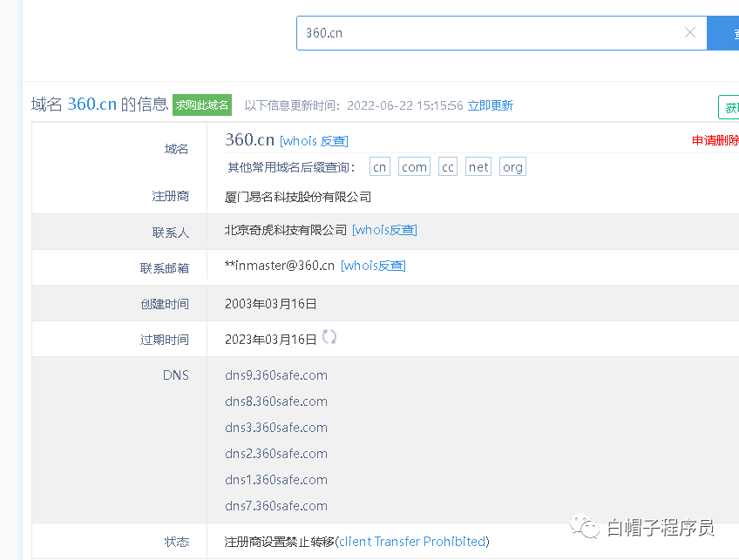Clear the search box with the X icon
This screenshot has width=739, height=560.
click(x=690, y=32)
